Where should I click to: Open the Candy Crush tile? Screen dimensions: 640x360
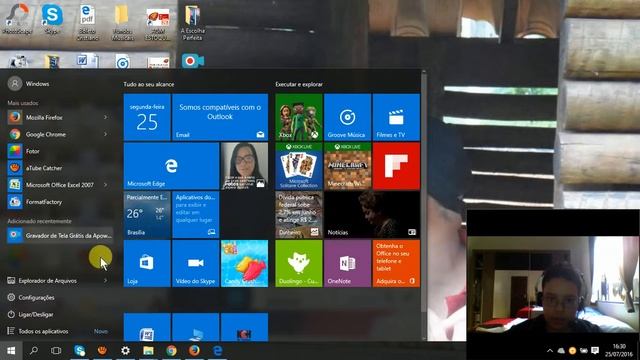coord(244,263)
